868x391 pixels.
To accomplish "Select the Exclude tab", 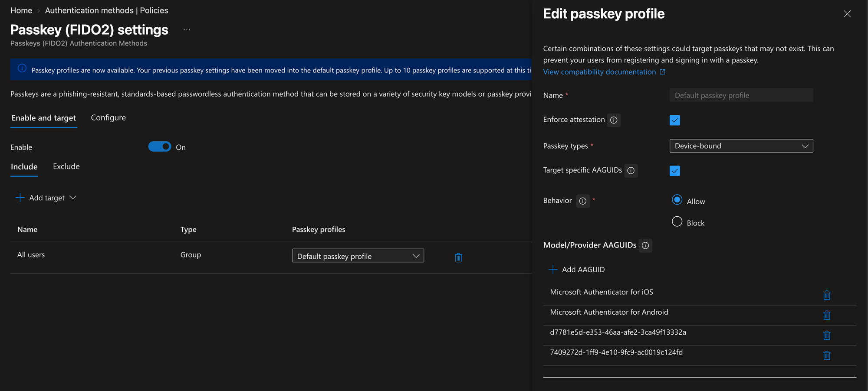I will [66, 166].
